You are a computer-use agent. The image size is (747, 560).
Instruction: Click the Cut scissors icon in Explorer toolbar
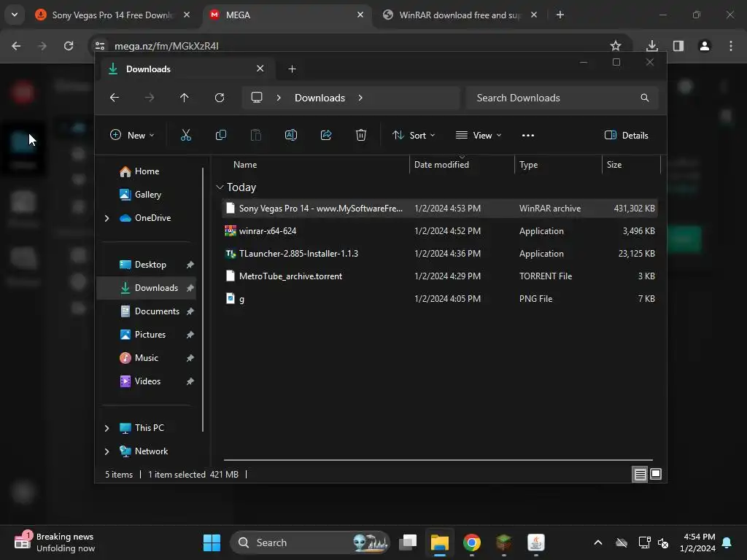[x=186, y=135]
